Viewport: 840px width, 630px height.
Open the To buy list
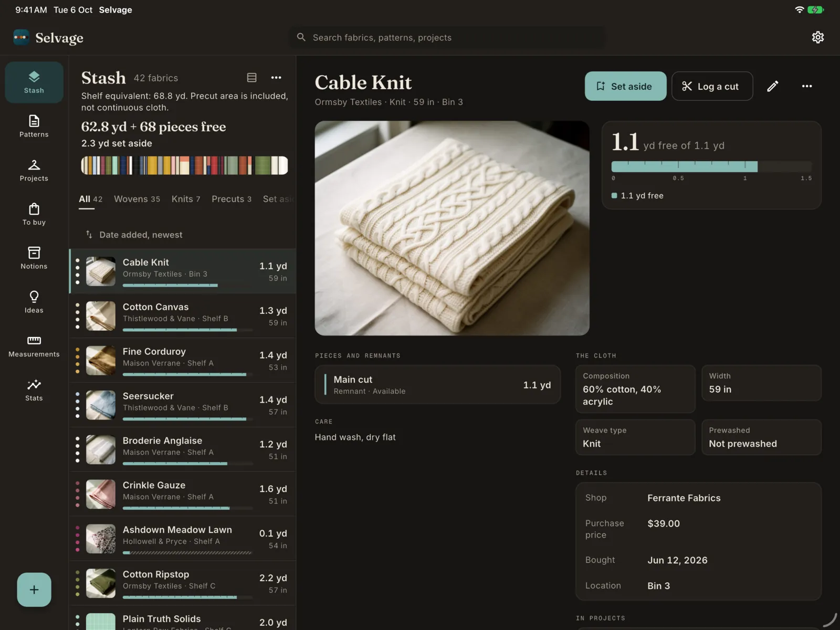click(34, 215)
